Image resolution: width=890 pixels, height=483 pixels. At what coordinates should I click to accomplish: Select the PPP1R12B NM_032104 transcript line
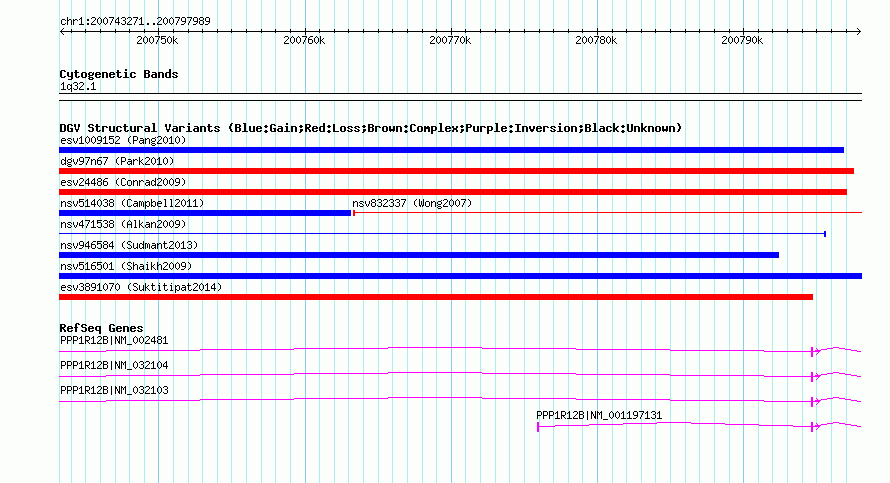coord(460,375)
